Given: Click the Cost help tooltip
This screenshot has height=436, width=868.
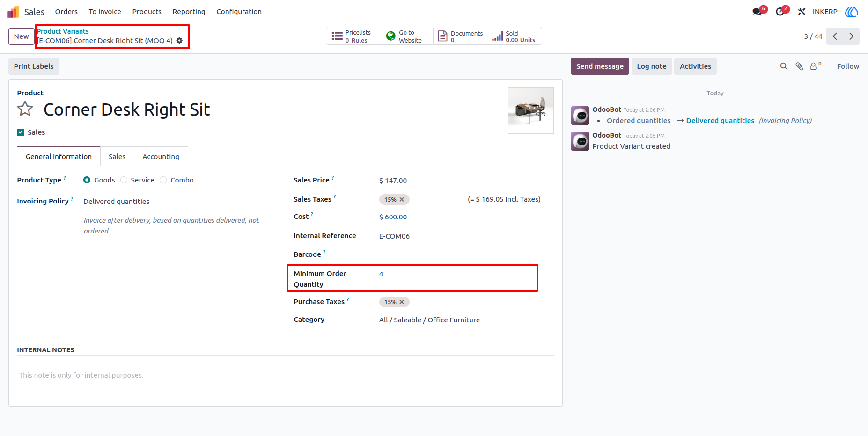Looking at the screenshot, I should [x=312, y=214].
